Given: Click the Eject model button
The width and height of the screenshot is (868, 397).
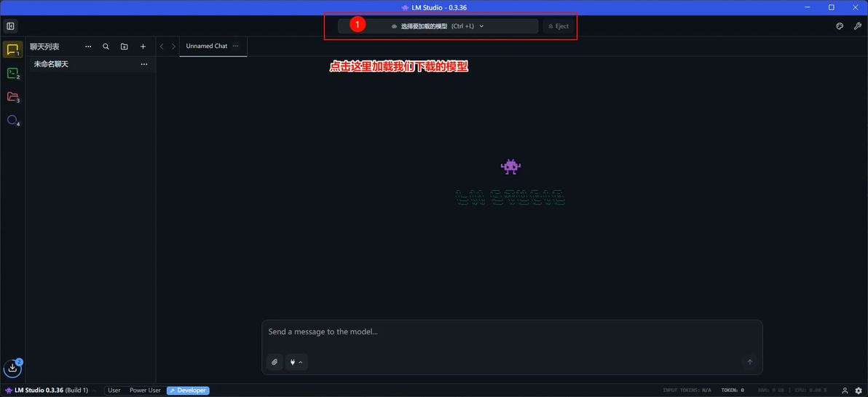Looking at the screenshot, I should pyautogui.click(x=559, y=26).
